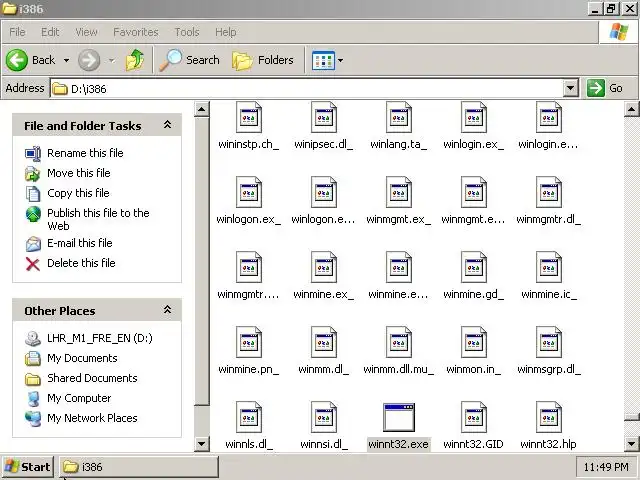Open the Start menu

(28, 467)
